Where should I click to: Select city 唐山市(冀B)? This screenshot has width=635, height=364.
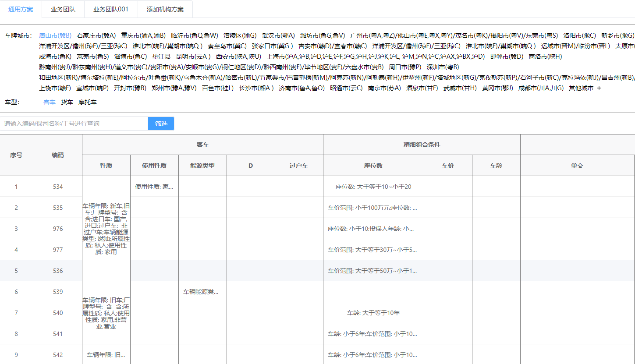(55, 35)
